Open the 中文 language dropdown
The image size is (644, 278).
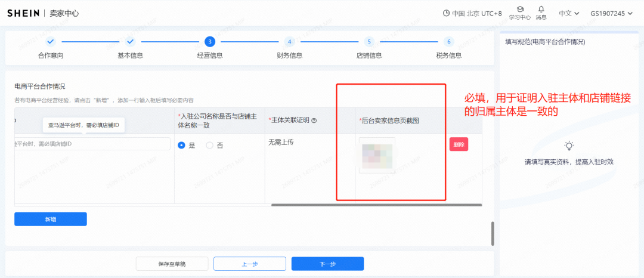(x=568, y=13)
